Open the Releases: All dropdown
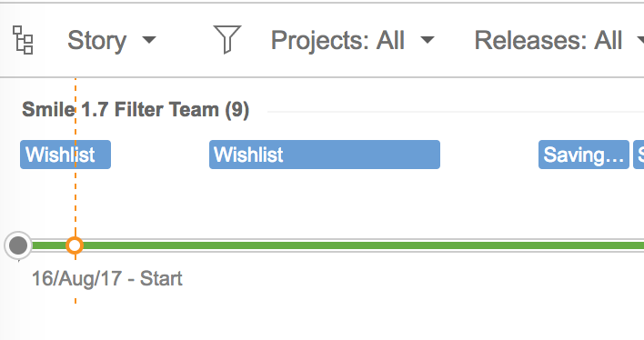 tap(559, 40)
